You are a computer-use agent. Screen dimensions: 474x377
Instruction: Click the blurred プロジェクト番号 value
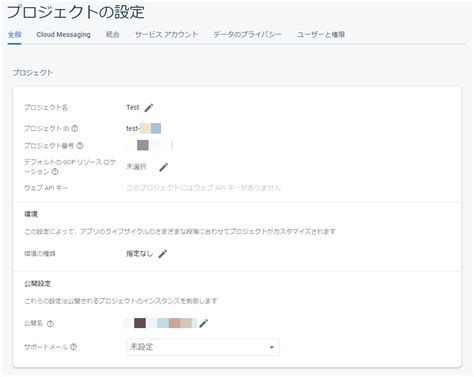pos(149,145)
